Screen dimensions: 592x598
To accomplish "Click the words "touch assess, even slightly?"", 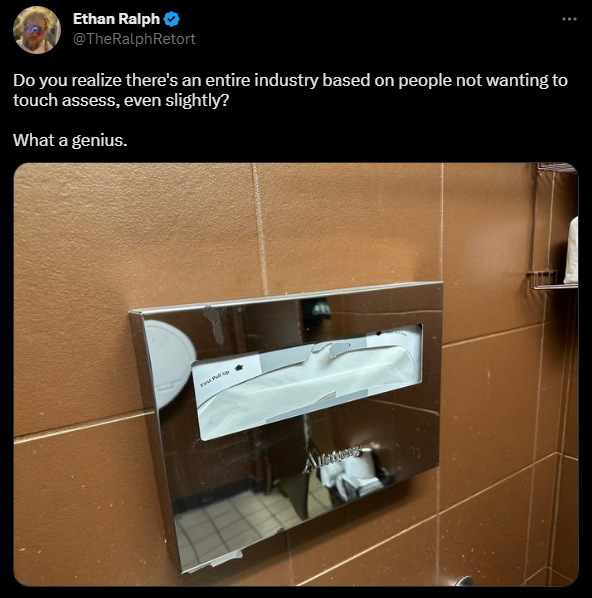I will [121, 101].
